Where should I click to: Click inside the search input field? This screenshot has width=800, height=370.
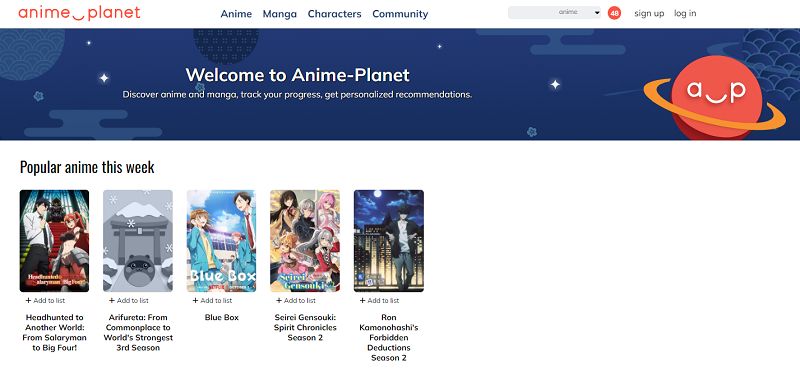point(531,13)
